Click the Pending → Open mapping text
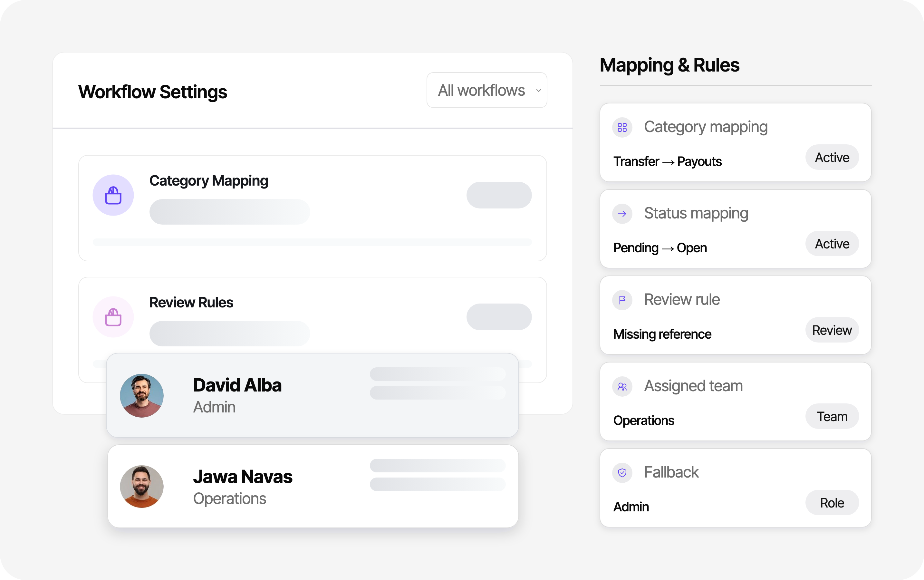Viewport: 924px width, 580px height. [x=660, y=248]
